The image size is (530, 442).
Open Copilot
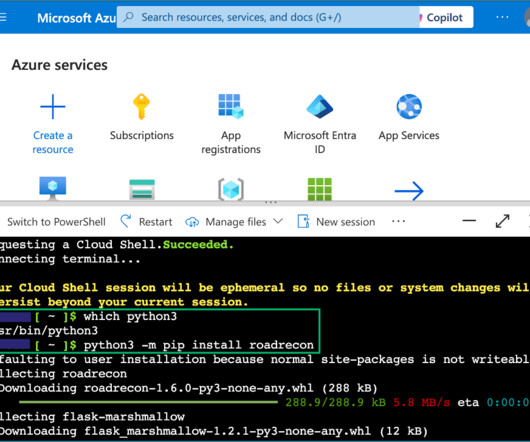click(445, 17)
